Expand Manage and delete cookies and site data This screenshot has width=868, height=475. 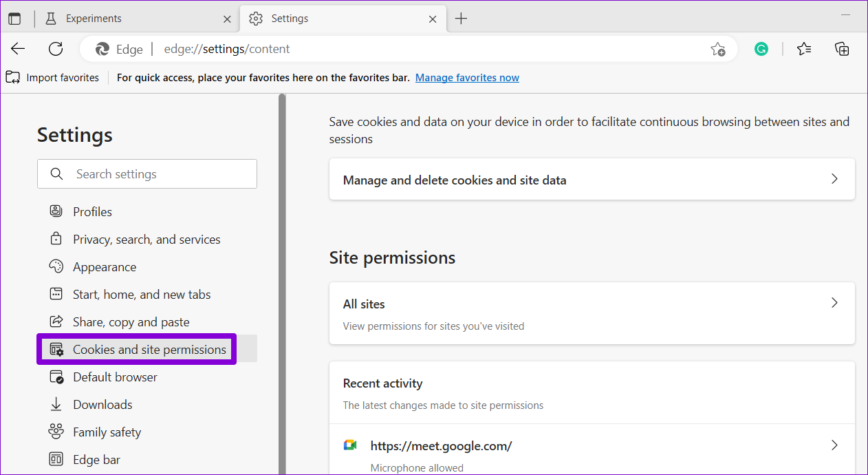(592, 180)
